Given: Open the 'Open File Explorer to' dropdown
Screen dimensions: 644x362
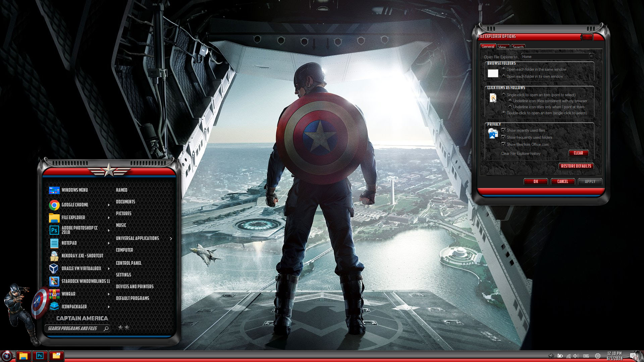Looking at the screenshot, I should pos(591,57).
